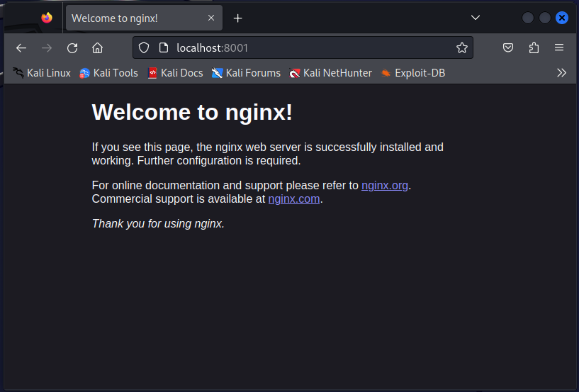Open Kali Tools bookmark
Screen dimensions: 579x392
[108, 73]
